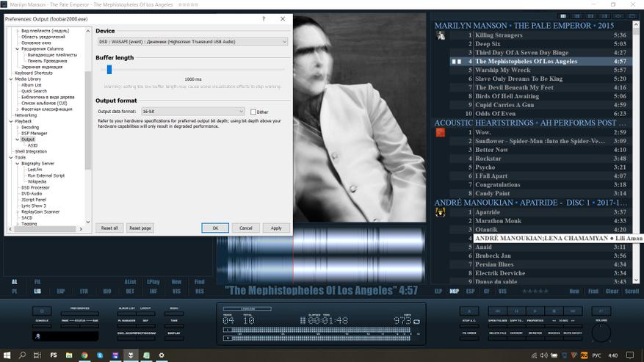Expand the ReplayGain Scanner node
The image size is (644, 362).
click(x=17, y=212)
